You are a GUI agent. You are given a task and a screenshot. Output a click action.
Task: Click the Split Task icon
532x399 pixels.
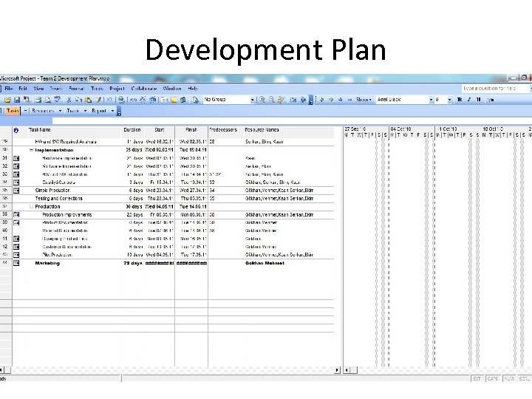point(153,100)
